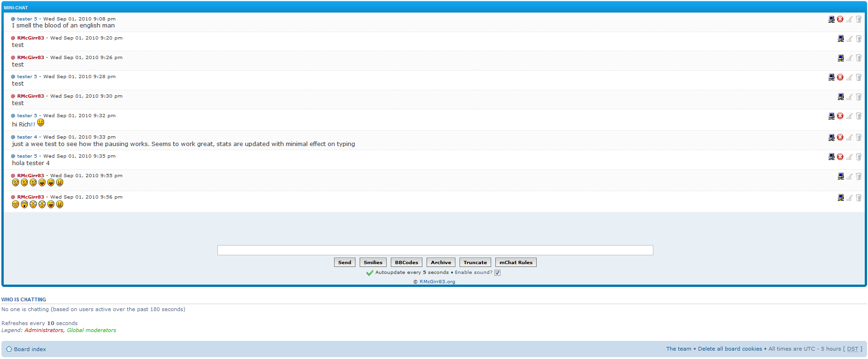Open the chat Archive
This screenshot has height=359, width=868.
click(441, 262)
